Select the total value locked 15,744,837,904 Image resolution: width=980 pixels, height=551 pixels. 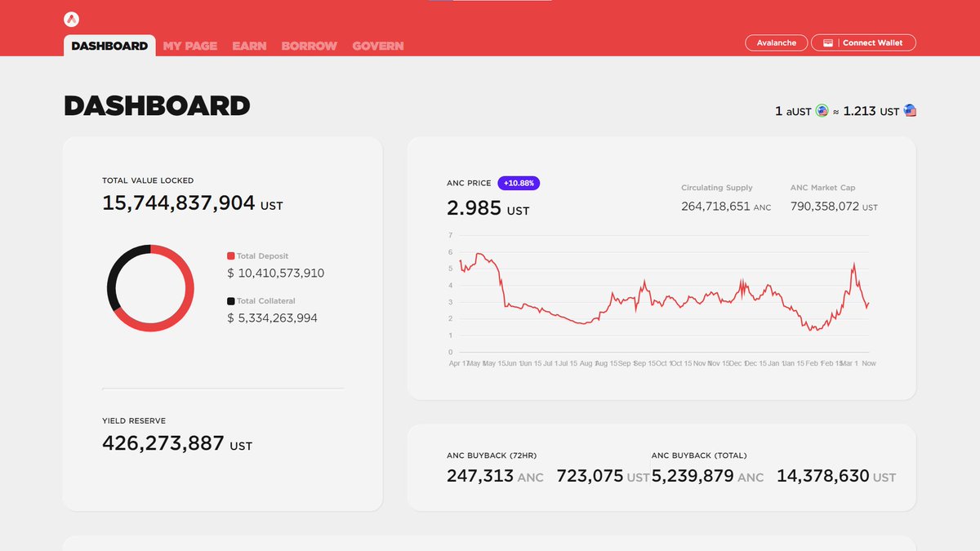coord(179,203)
